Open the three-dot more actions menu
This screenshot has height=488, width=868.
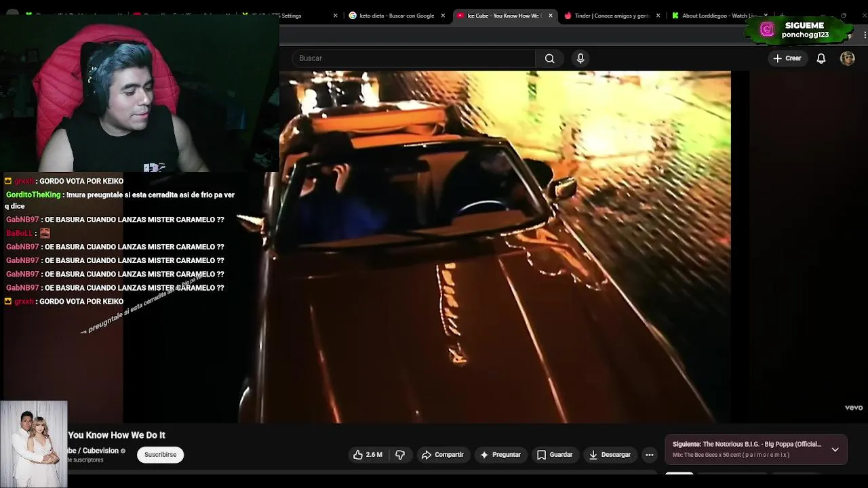pos(650,455)
